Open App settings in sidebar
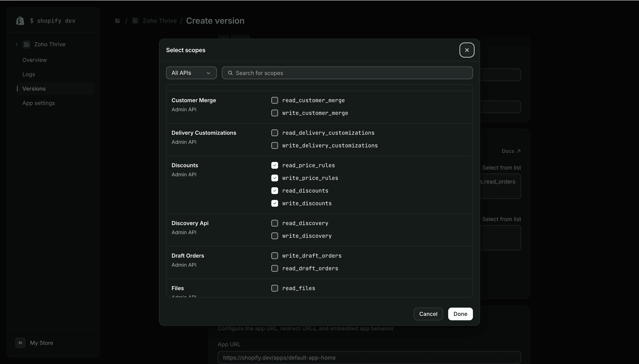639x364 pixels. pos(38,103)
